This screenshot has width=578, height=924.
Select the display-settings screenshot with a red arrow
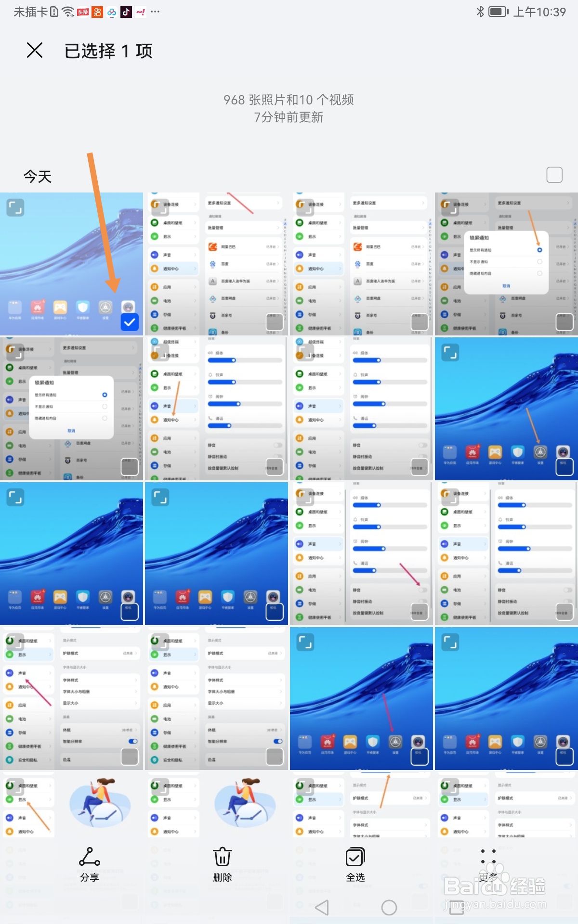click(x=130, y=757)
